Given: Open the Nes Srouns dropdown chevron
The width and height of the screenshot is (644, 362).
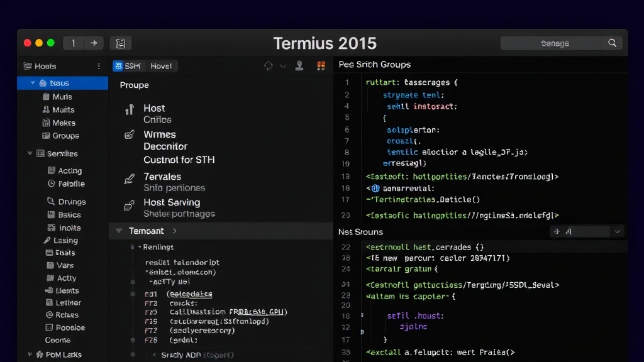Looking at the screenshot, I should click(618, 231).
